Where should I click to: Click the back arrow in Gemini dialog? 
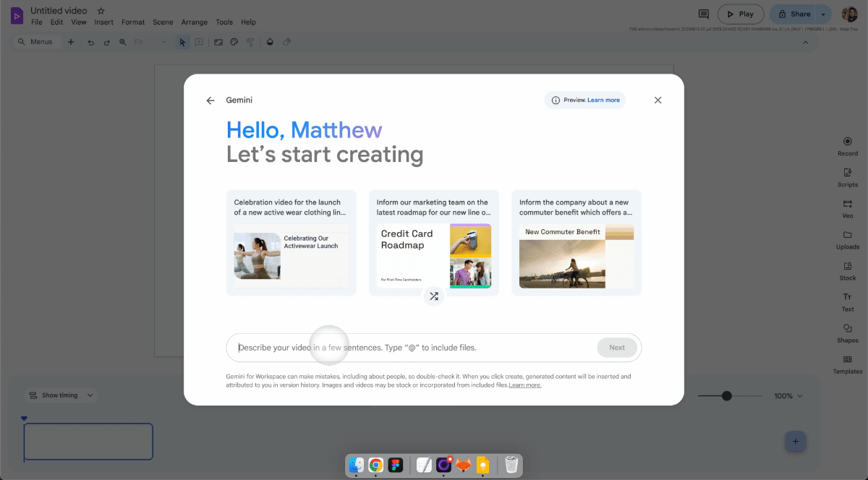tap(210, 100)
